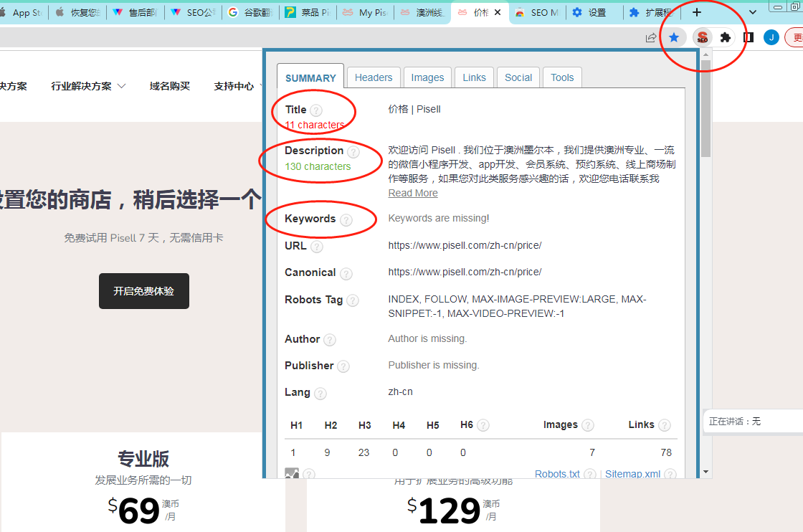Click the URL value https://www.pisell.com/zh-cn/price/

(x=465, y=245)
